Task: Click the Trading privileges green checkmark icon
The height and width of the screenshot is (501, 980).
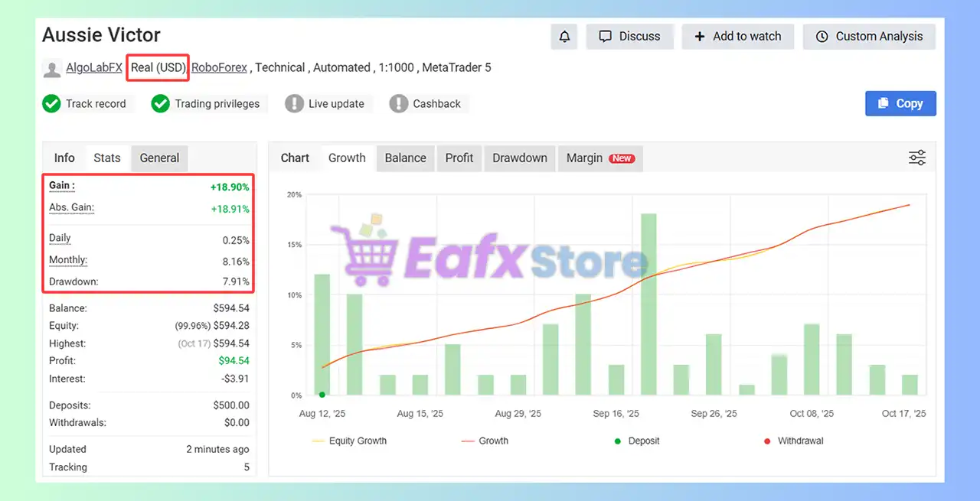Action: [160, 104]
